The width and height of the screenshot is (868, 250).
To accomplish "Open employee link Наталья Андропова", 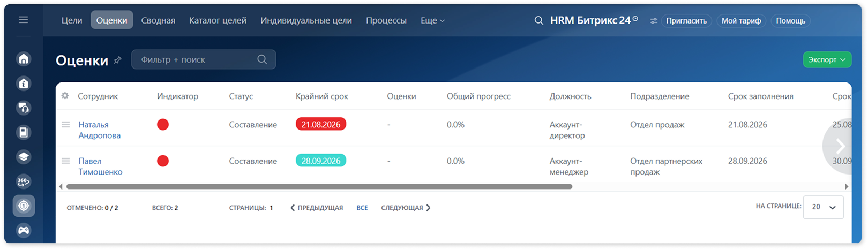I will (100, 130).
